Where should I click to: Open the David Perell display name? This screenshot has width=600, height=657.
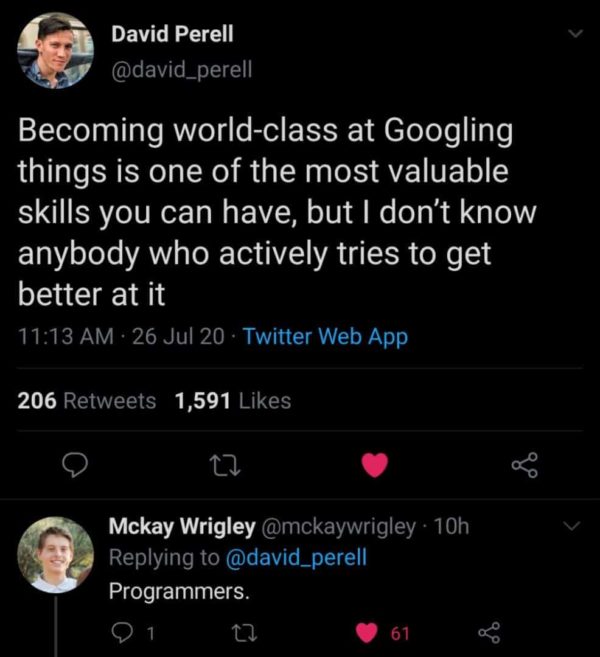[172, 33]
